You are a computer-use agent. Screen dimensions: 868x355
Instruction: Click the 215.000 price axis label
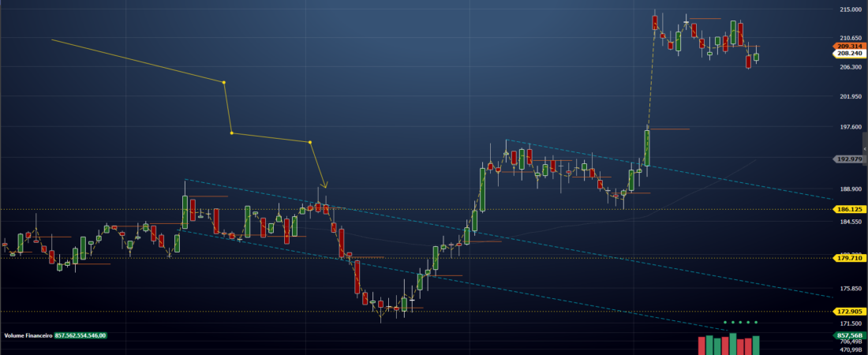point(850,10)
